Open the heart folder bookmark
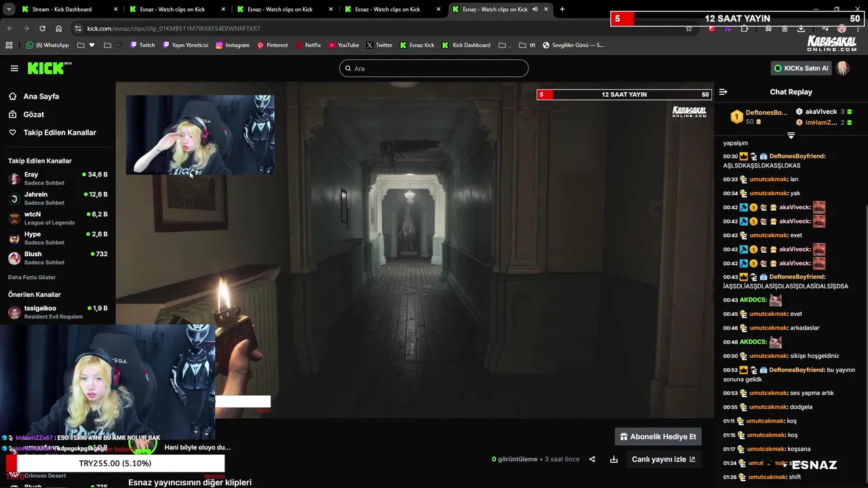 click(x=86, y=45)
